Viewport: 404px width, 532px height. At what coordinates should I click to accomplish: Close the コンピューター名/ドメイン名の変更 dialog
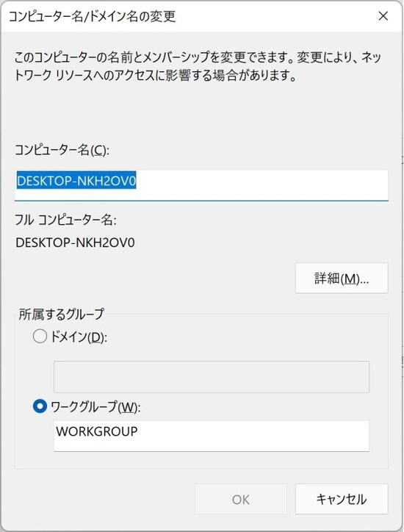(x=383, y=16)
